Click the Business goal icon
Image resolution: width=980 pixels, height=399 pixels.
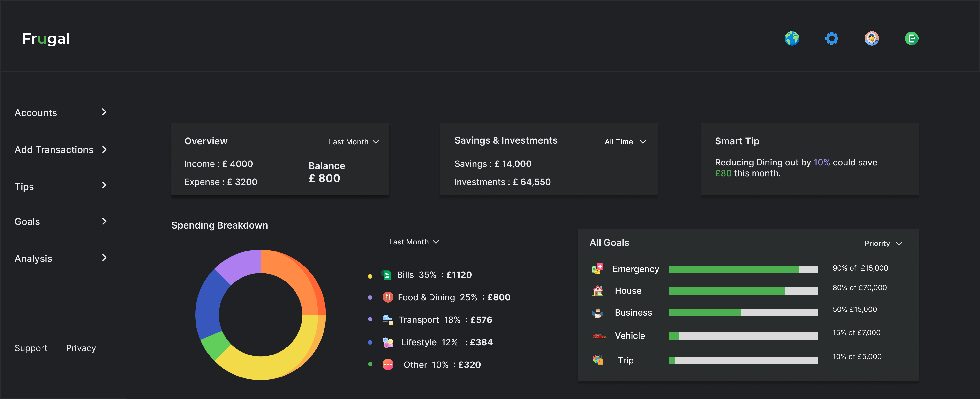point(598,313)
